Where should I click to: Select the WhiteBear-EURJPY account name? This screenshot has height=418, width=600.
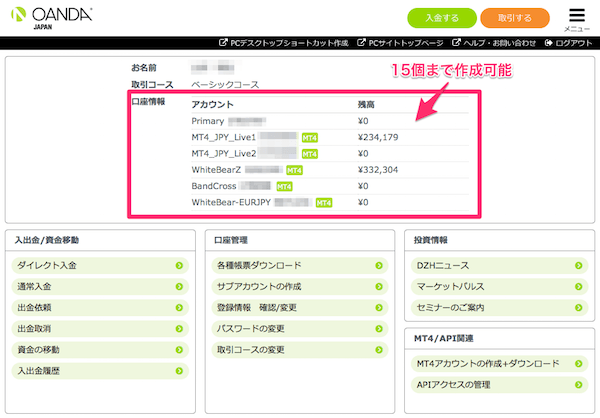(x=231, y=202)
